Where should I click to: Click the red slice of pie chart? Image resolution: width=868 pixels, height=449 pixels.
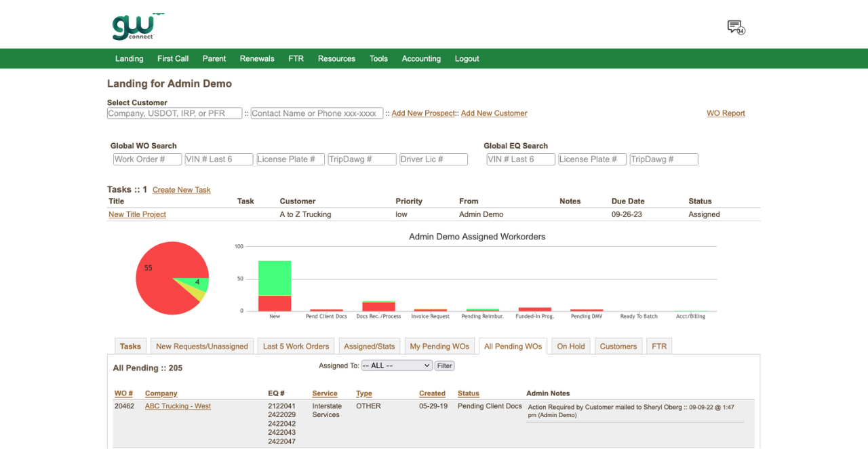click(x=159, y=285)
